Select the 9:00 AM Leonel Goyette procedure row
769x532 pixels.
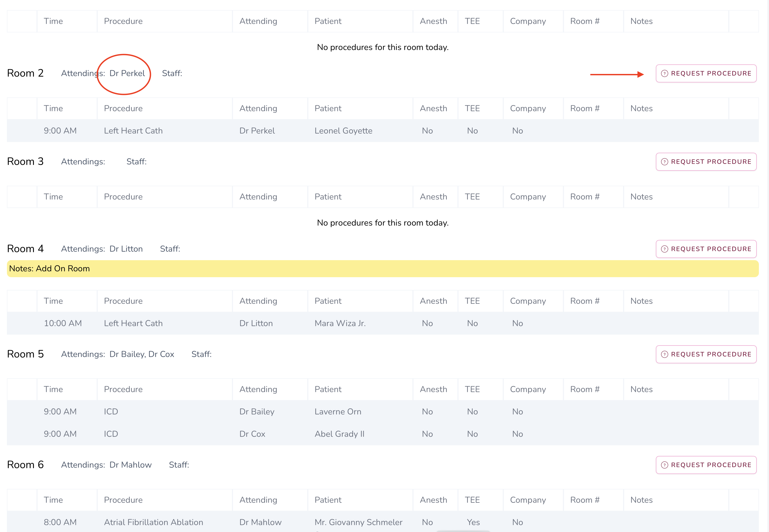pyautogui.click(x=343, y=131)
